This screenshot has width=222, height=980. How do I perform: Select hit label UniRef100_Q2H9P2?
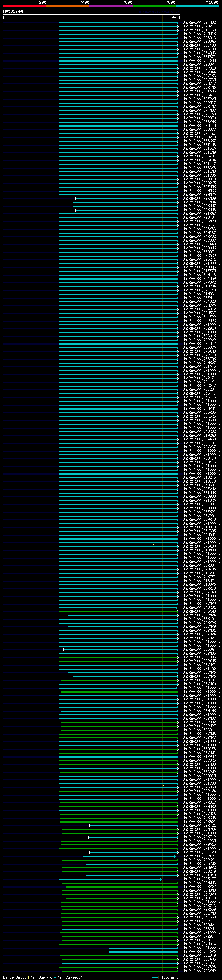coord(199,868)
